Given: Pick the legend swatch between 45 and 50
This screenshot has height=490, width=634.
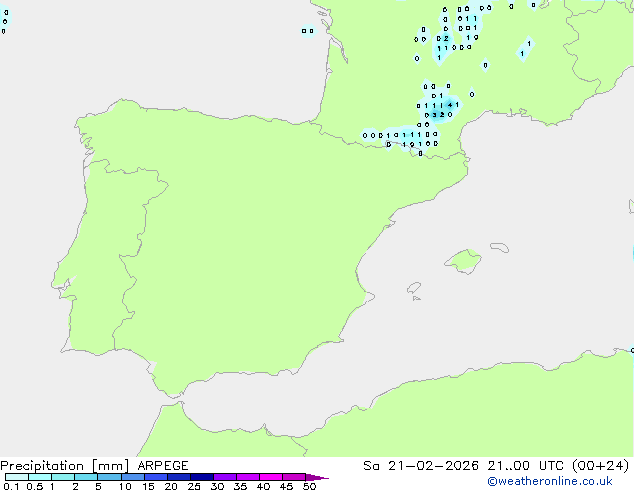Looking at the screenshot, I should pyautogui.click(x=294, y=477).
